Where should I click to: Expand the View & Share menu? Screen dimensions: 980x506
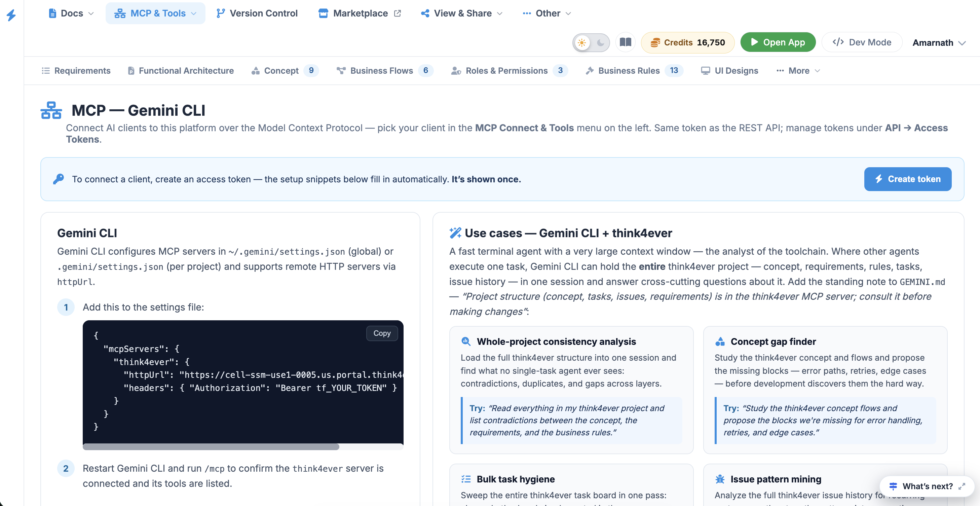(462, 13)
